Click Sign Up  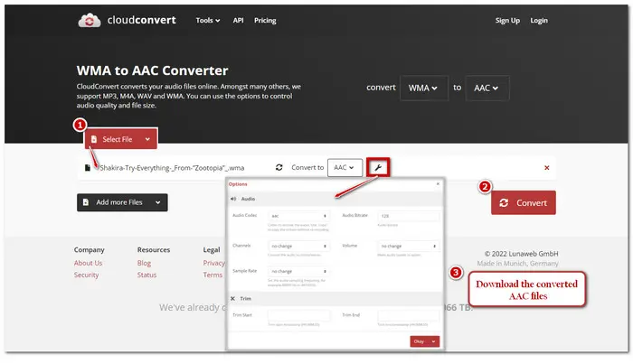[507, 20]
